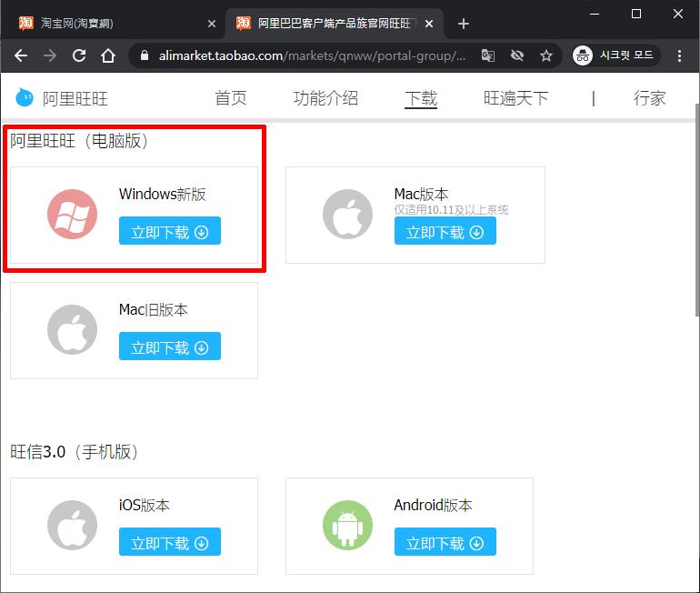Click the 阿里旺旺 blue logo icon
The width and height of the screenshot is (700, 593).
point(25,97)
